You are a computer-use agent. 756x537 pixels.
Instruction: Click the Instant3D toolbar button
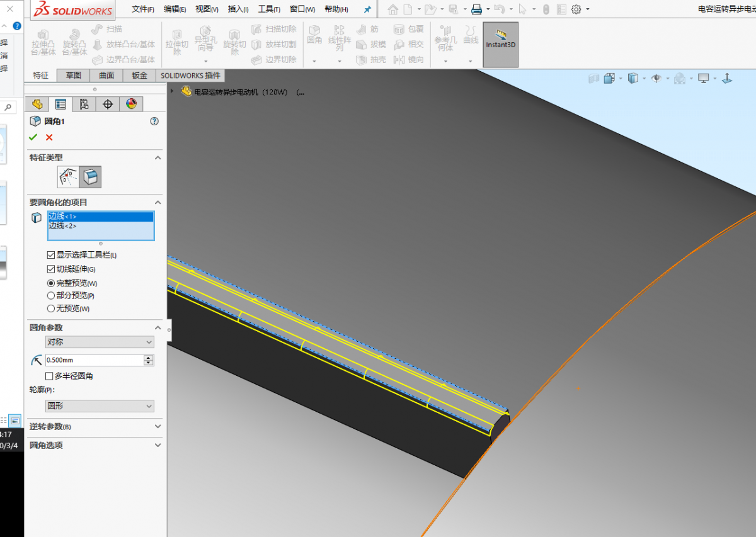point(501,45)
